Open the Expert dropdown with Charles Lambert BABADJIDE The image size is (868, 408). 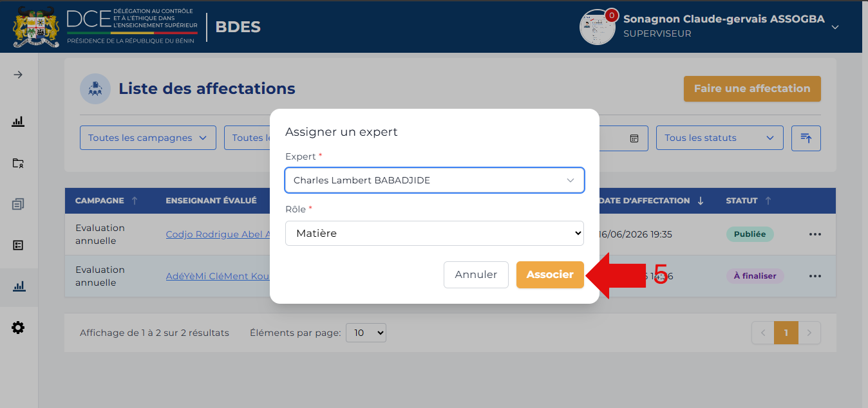point(435,180)
